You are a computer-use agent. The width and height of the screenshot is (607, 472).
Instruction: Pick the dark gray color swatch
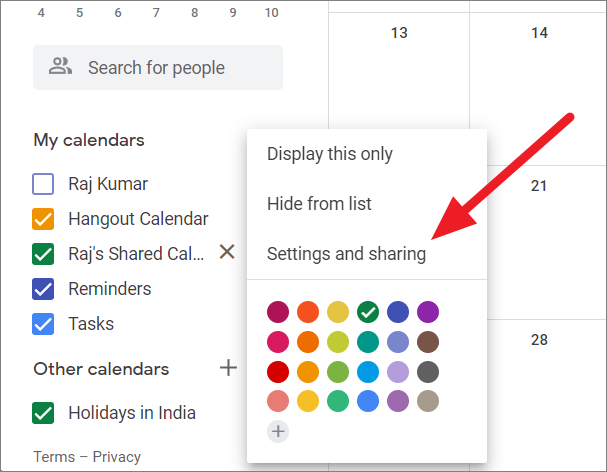(428, 372)
